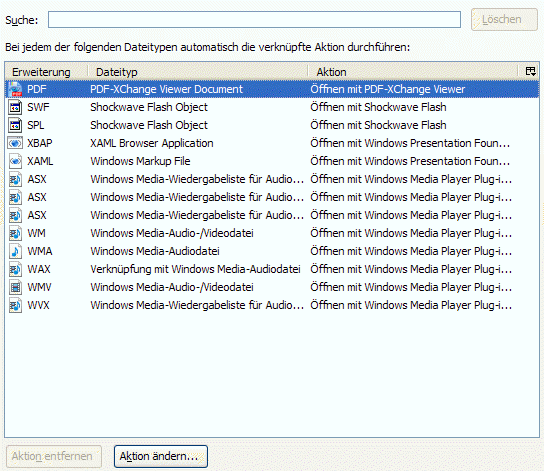
Task: Click the WMA music note icon
Action: click(x=15, y=251)
